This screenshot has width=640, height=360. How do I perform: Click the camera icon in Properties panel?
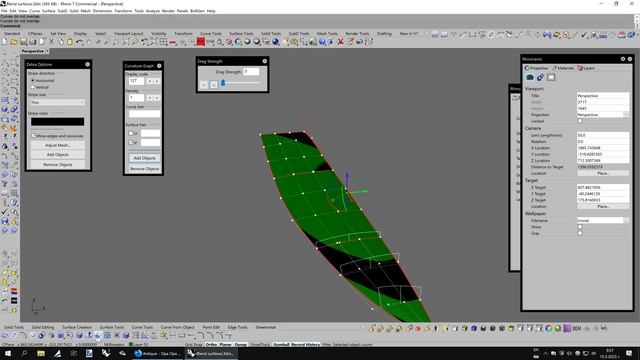click(530, 77)
